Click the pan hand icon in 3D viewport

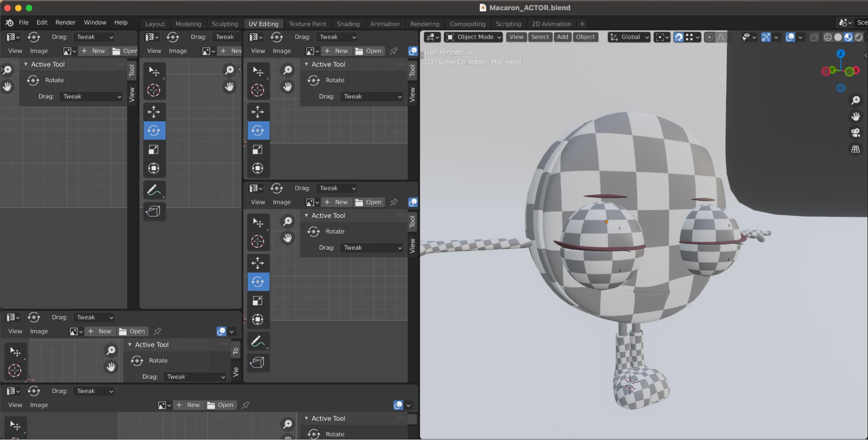coord(855,116)
